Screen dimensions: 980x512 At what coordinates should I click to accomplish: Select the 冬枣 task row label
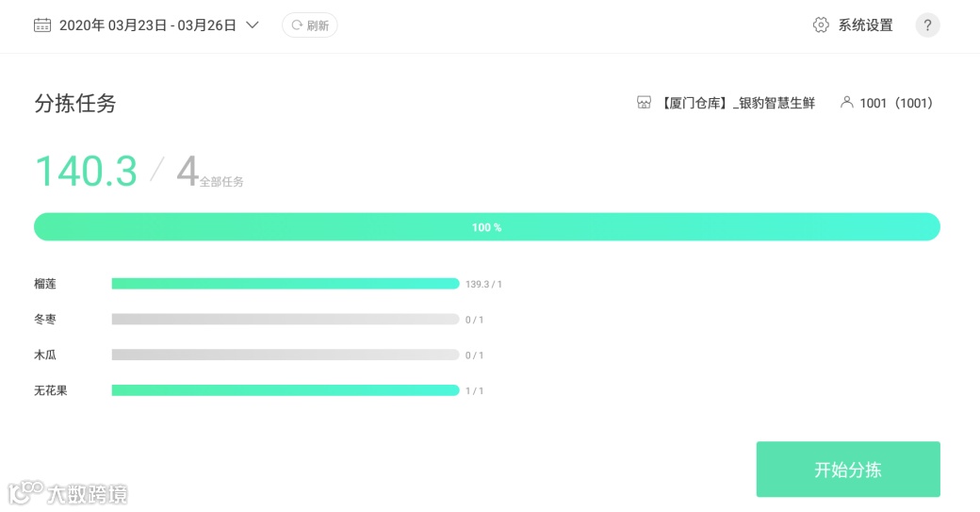pyautogui.click(x=45, y=320)
